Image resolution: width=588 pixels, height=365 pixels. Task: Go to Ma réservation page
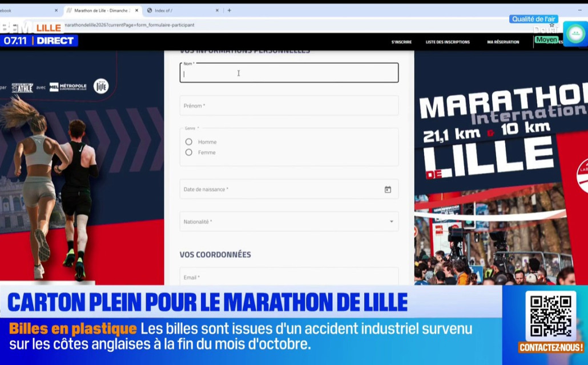tap(503, 42)
